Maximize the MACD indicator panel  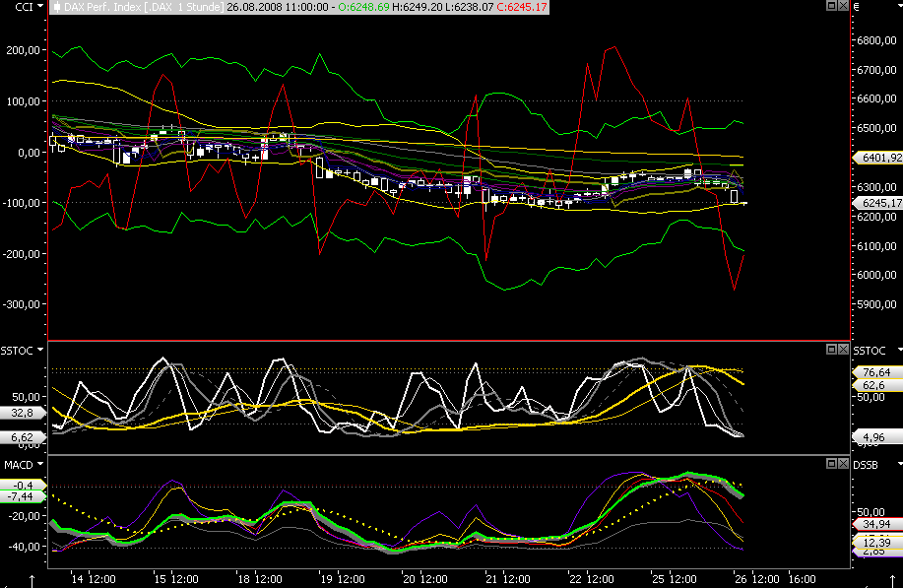(x=832, y=462)
